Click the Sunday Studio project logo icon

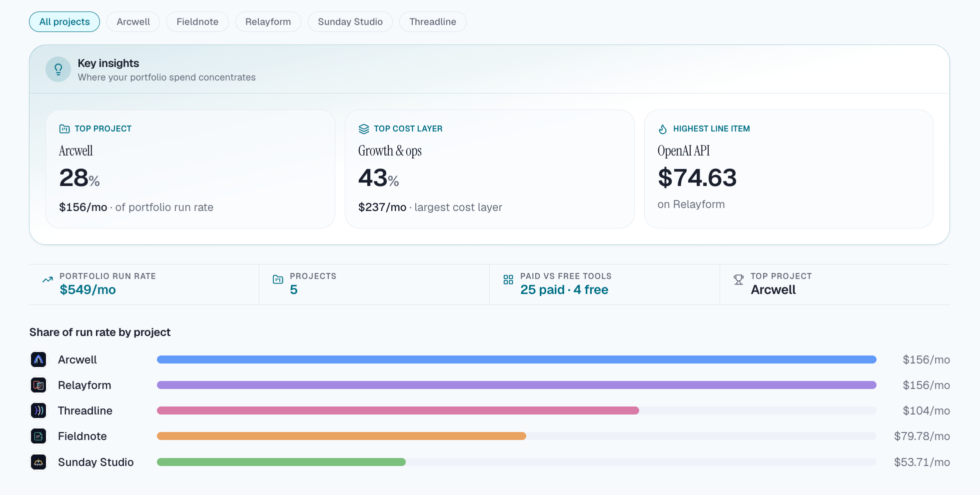[x=38, y=462]
